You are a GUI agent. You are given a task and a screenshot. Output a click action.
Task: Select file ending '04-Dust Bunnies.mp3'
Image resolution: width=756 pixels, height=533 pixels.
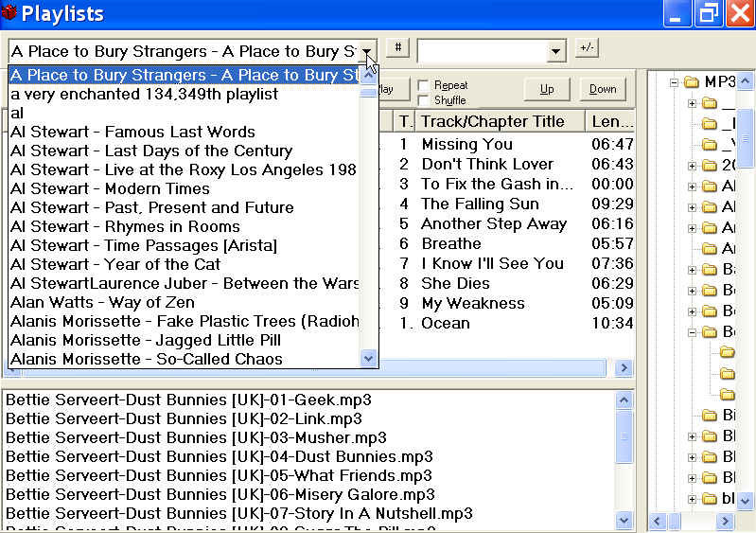click(x=219, y=456)
